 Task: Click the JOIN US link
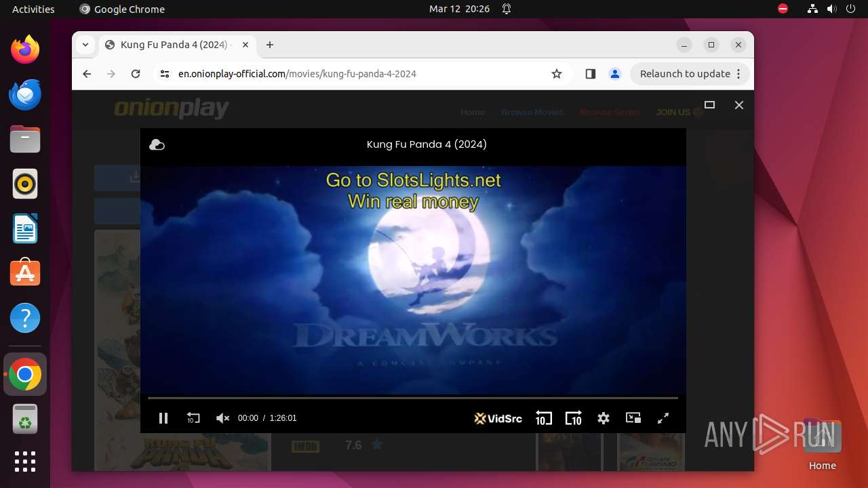point(673,112)
